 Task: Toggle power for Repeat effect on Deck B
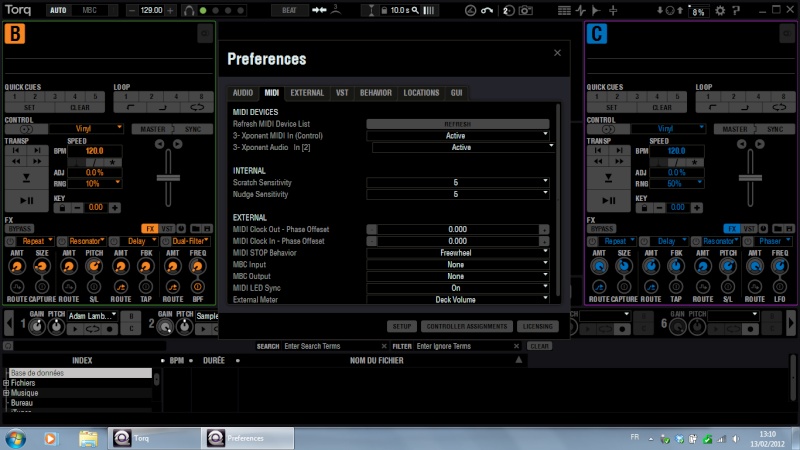pos(11,241)
